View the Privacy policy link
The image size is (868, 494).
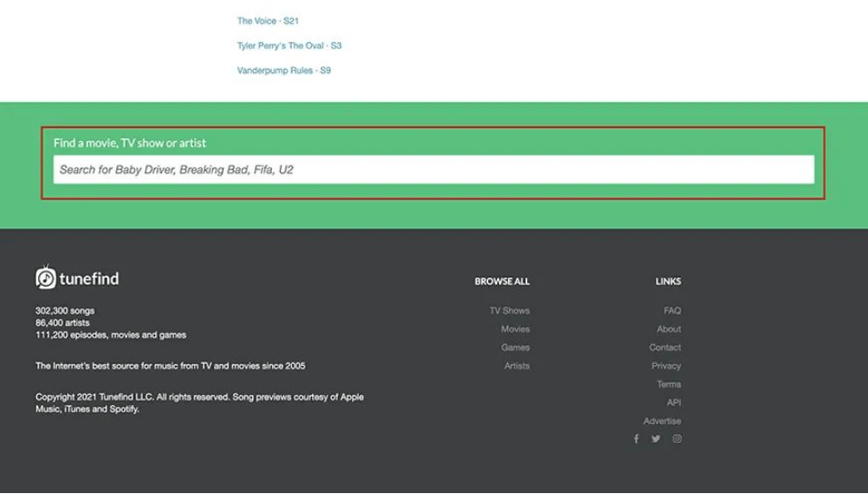(x=665, y=366)
